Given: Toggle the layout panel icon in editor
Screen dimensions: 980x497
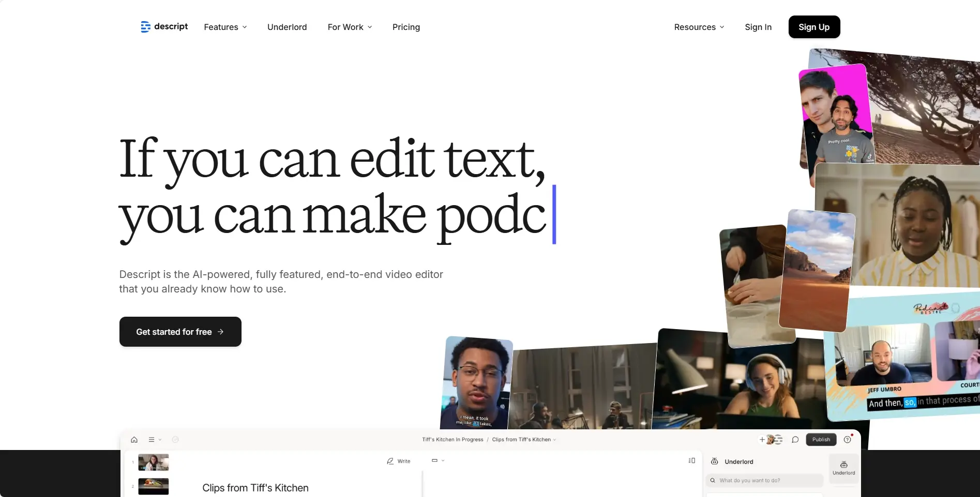Looking at the screenshot, I should [x=692, y=460].
